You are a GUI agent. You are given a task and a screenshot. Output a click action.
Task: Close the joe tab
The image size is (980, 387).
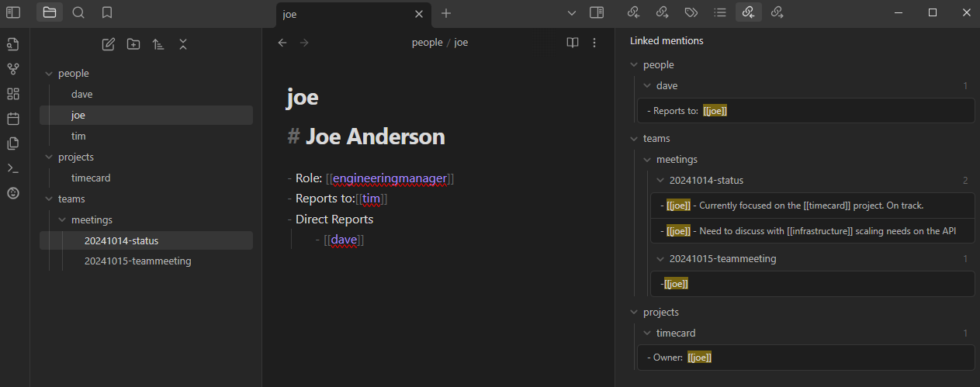tap(419, 14)
